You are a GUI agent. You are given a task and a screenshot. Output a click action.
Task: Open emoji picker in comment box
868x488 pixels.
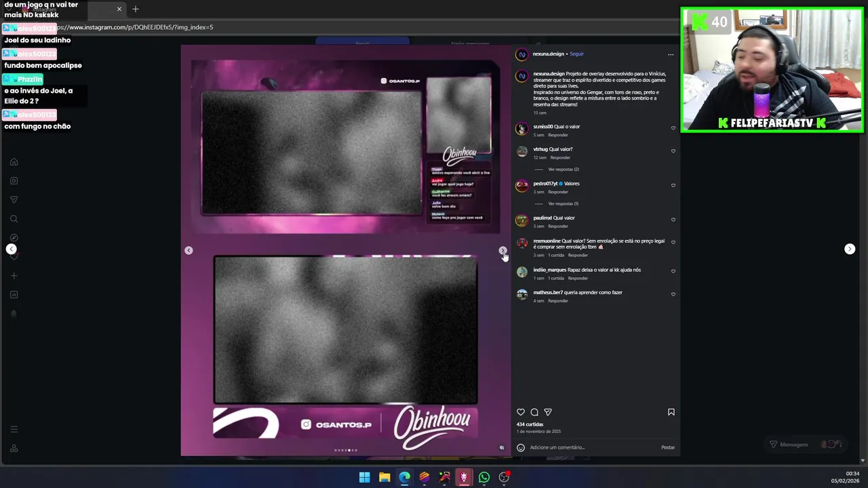521,447
